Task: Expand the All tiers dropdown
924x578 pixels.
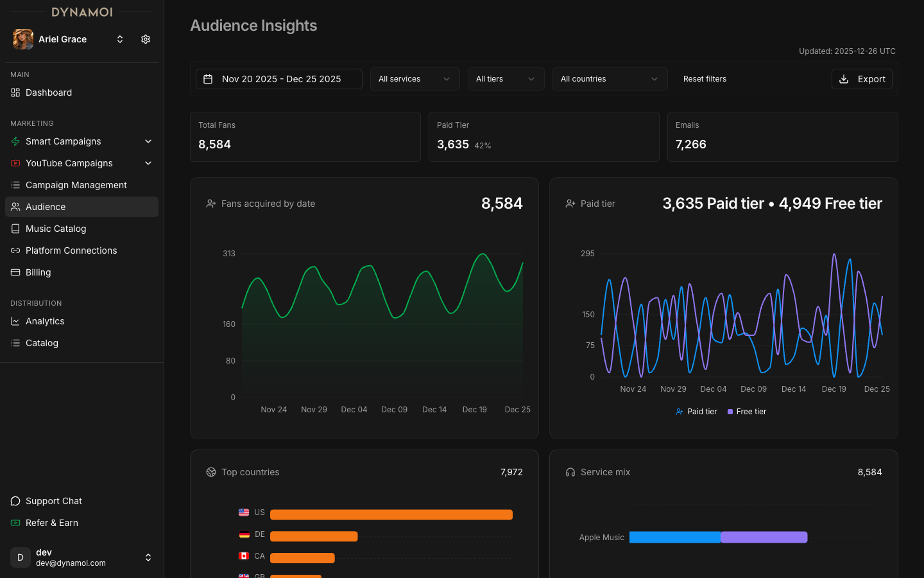Action: (x=506, y=78)
